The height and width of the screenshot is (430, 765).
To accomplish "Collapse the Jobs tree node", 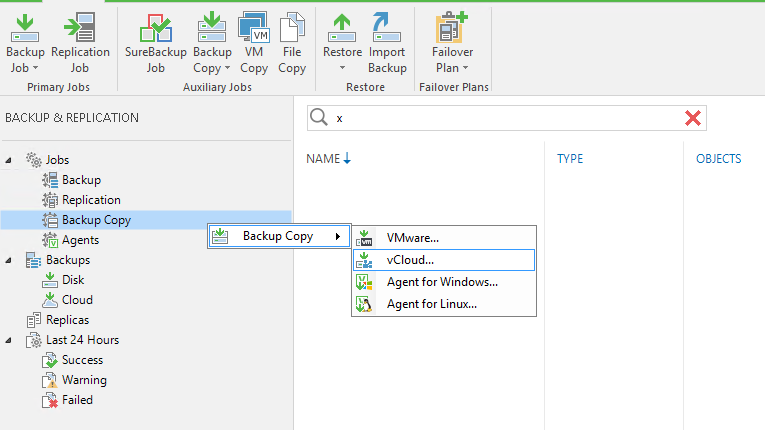I will coord(8,160).
